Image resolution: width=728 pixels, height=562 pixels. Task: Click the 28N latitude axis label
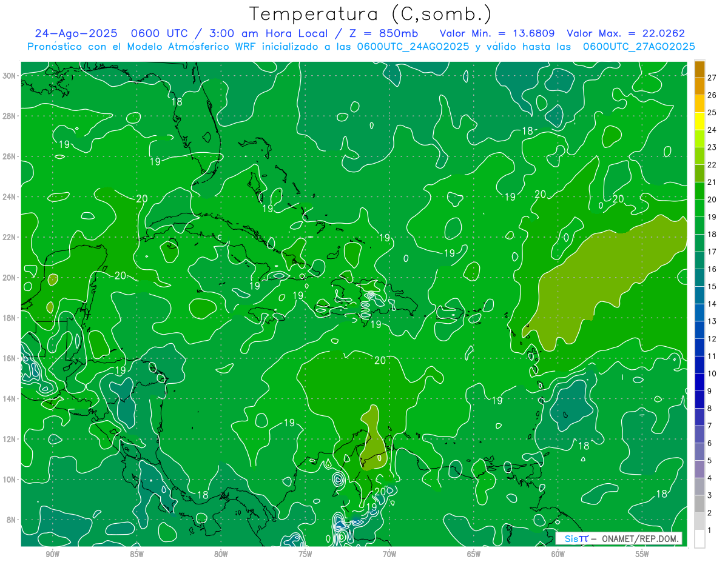point(10,116)
